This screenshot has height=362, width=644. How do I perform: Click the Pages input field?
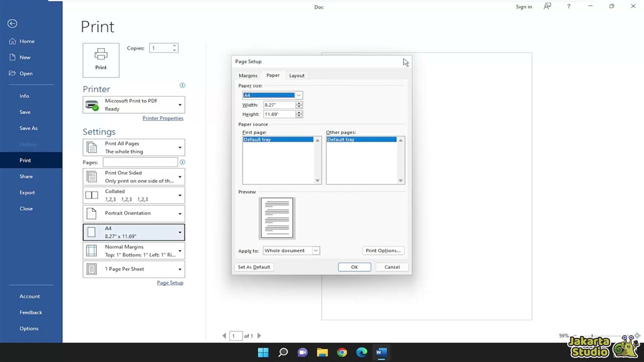click(x=140, y=162)
